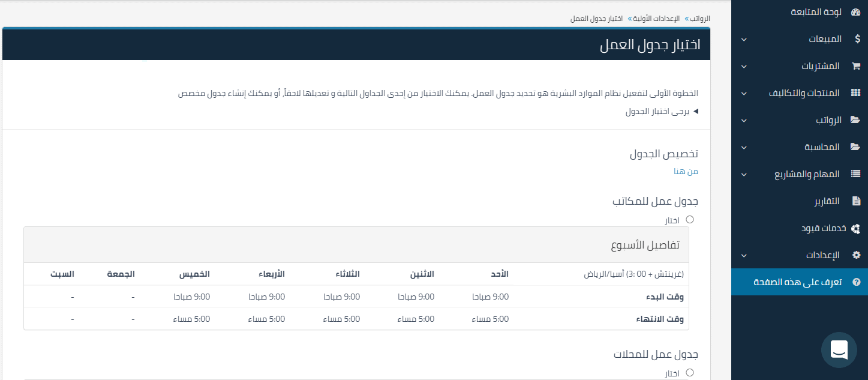This screenshot has height=380, width=868.
Task: Open the dashboard via لوحة المتابعة icon
Action: [855, 11]
